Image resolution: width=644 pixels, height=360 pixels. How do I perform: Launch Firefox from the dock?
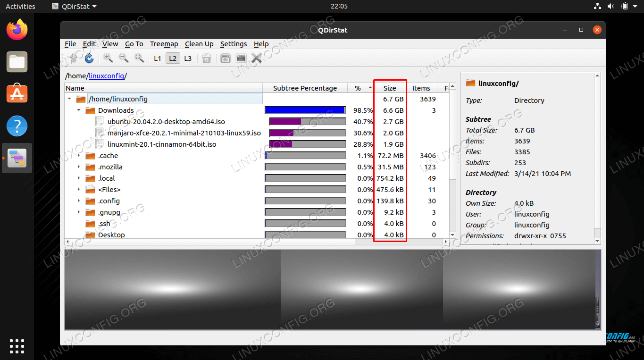point(17,30)
